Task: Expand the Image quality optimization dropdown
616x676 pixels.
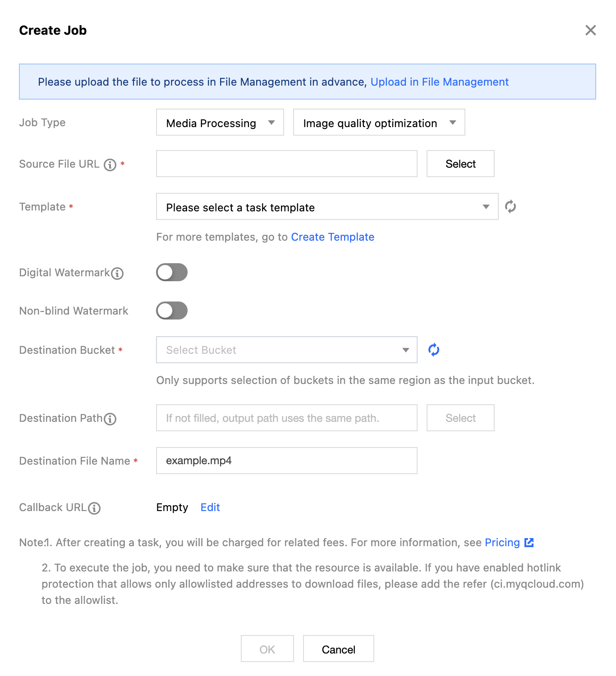Action: click(x=379, y=123)
